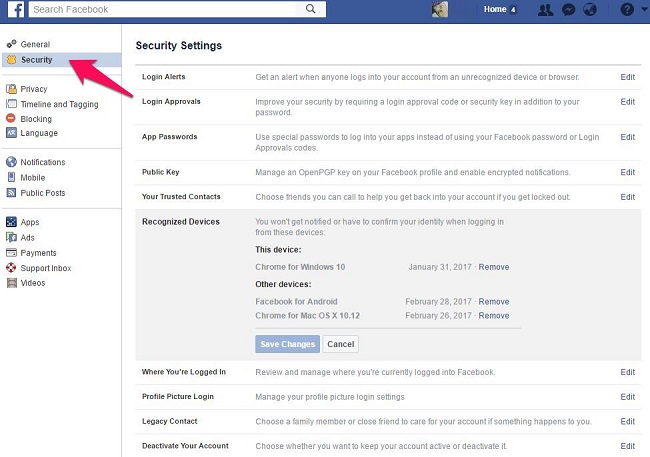Click the Facebook logo icon

(16, 9)
